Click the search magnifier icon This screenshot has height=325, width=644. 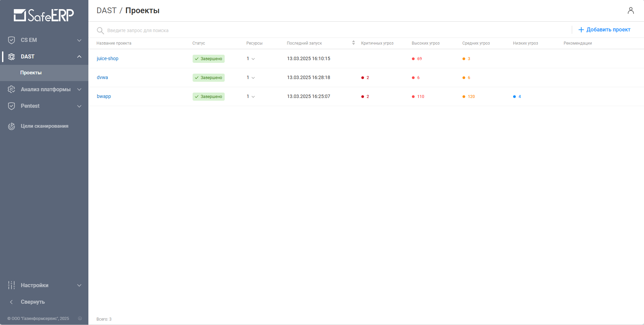coord(100,31)
